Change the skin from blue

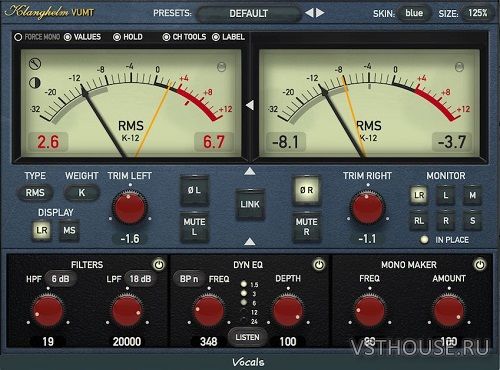(414, 13)
